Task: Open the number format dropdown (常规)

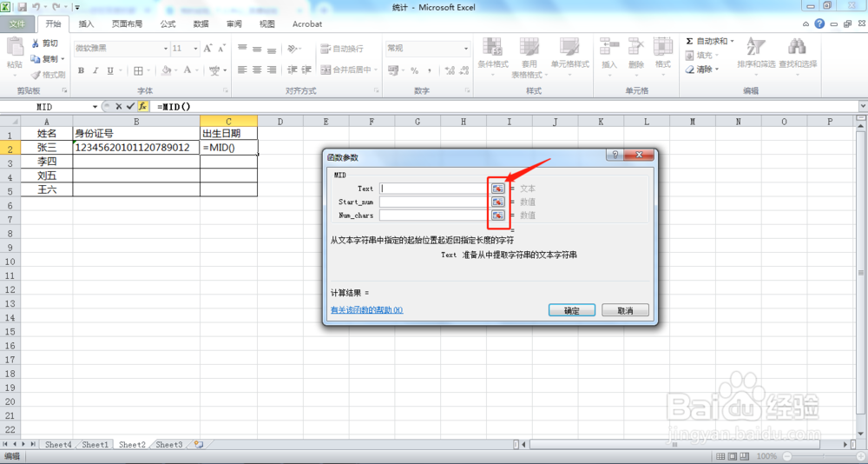Action: 466,49
